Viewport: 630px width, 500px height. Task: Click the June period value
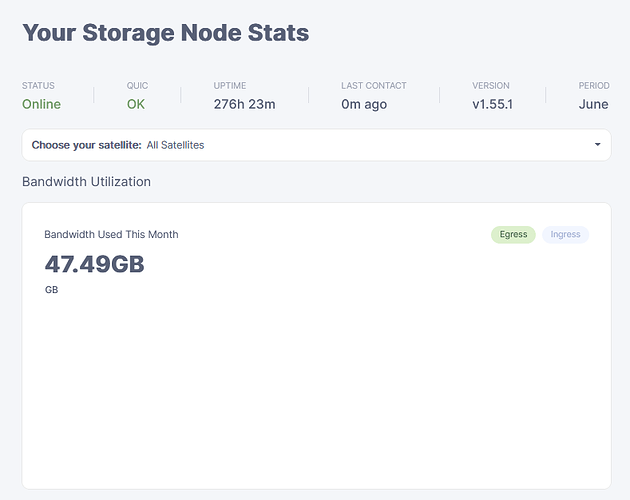pos(593,104)
